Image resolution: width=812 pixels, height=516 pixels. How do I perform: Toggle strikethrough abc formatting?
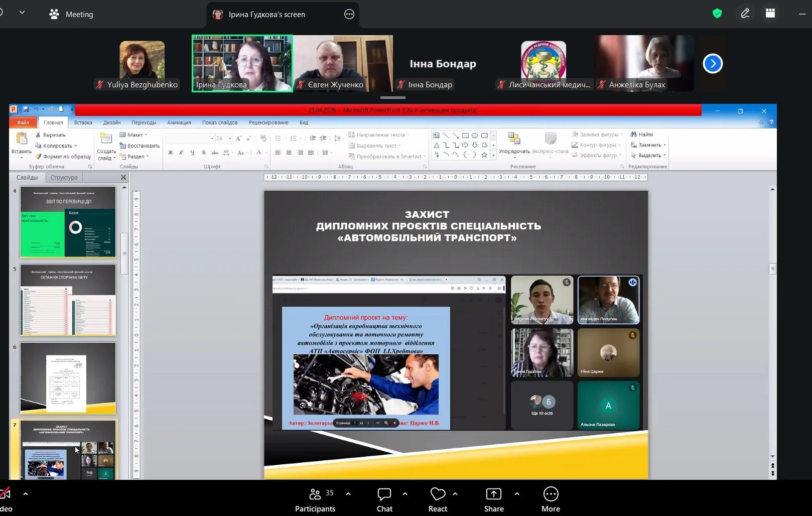pyautogui.click(x=215, y=153)
